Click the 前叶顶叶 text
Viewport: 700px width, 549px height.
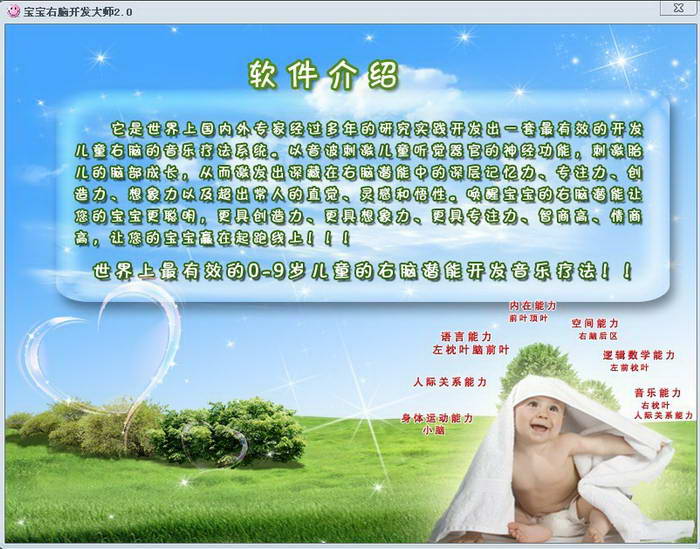(528, 319)
